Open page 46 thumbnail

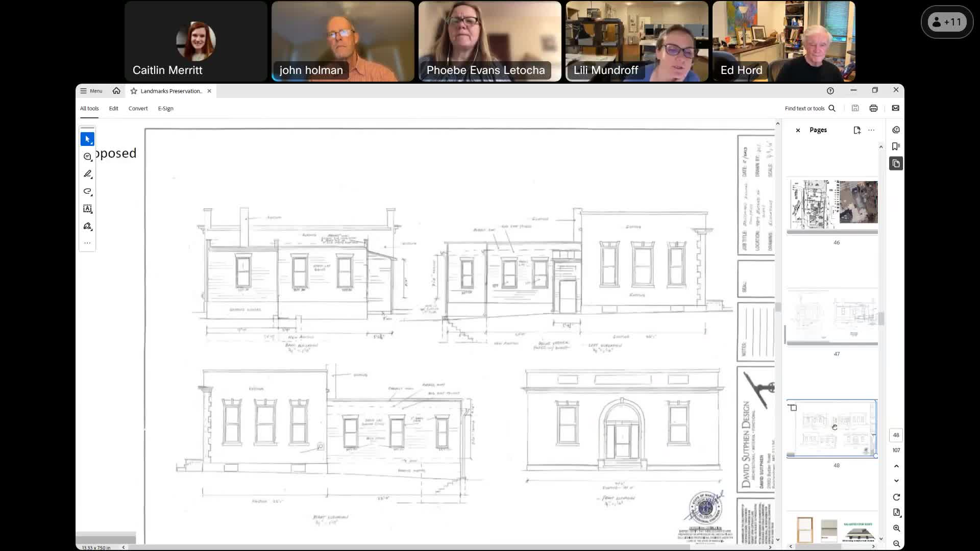(x=834, y=205)
